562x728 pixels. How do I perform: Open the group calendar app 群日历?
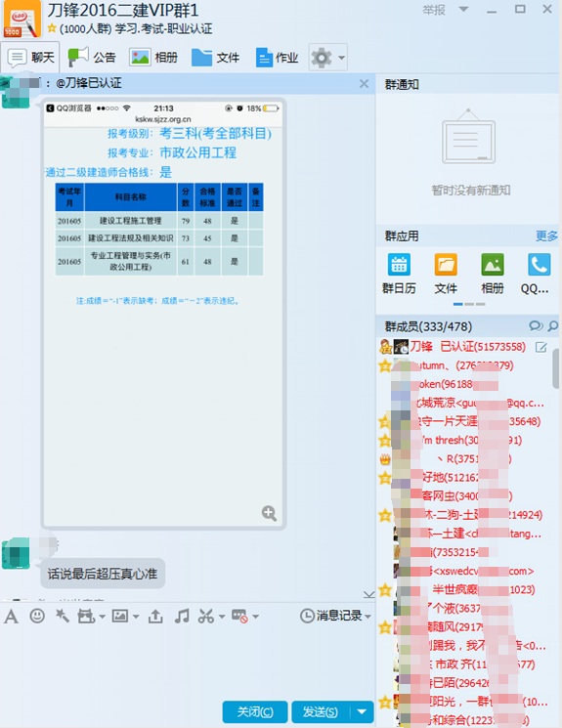point(399,274)
